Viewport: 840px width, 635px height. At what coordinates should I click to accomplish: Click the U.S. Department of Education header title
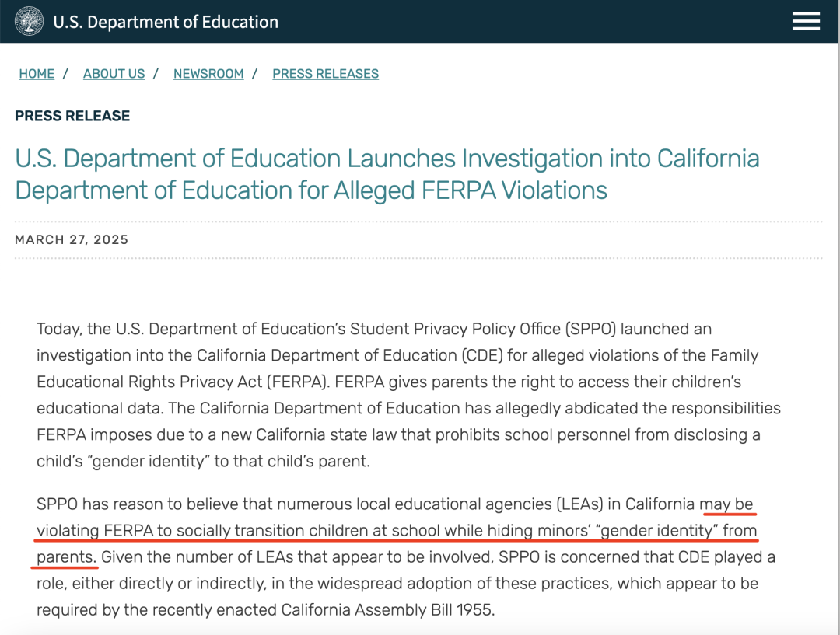(x=166, y=22)
